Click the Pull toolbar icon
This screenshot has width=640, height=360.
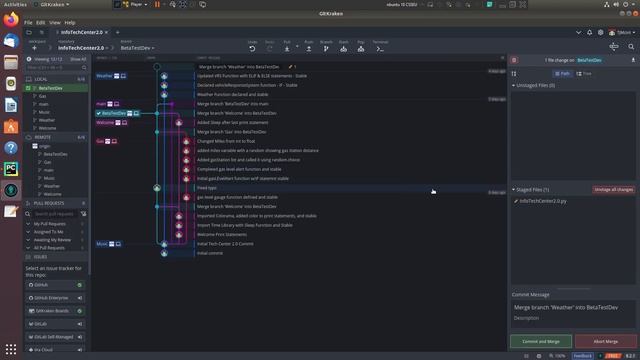pos(287,49)
